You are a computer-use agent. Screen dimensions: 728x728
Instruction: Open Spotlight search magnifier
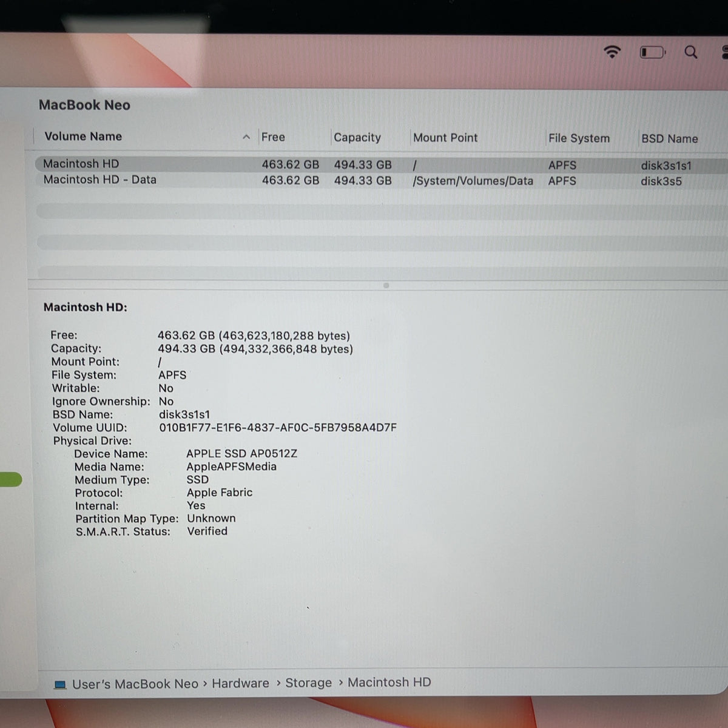(x=691, y=52)
